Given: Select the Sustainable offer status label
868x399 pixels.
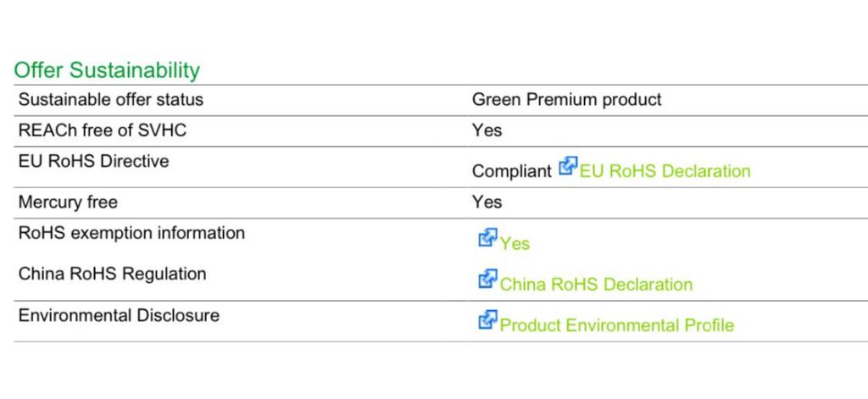Looking at the screenshot, I should click(x=111, y=100).
